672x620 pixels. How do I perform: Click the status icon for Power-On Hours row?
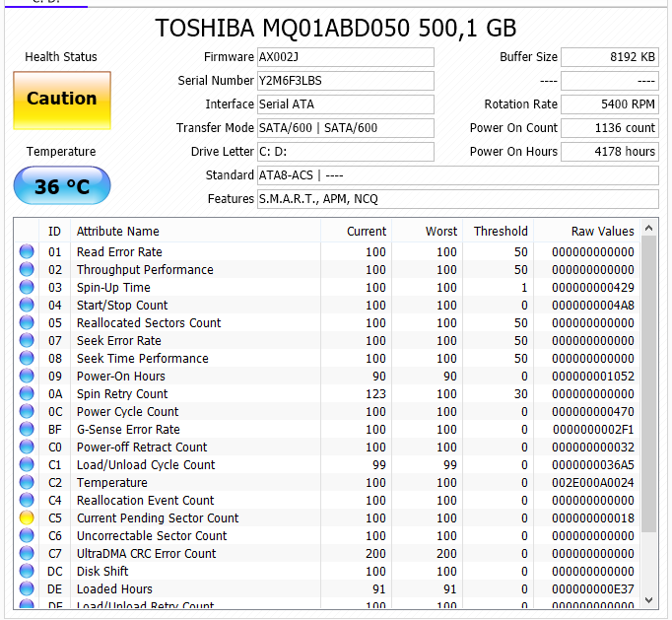[27, 376]
